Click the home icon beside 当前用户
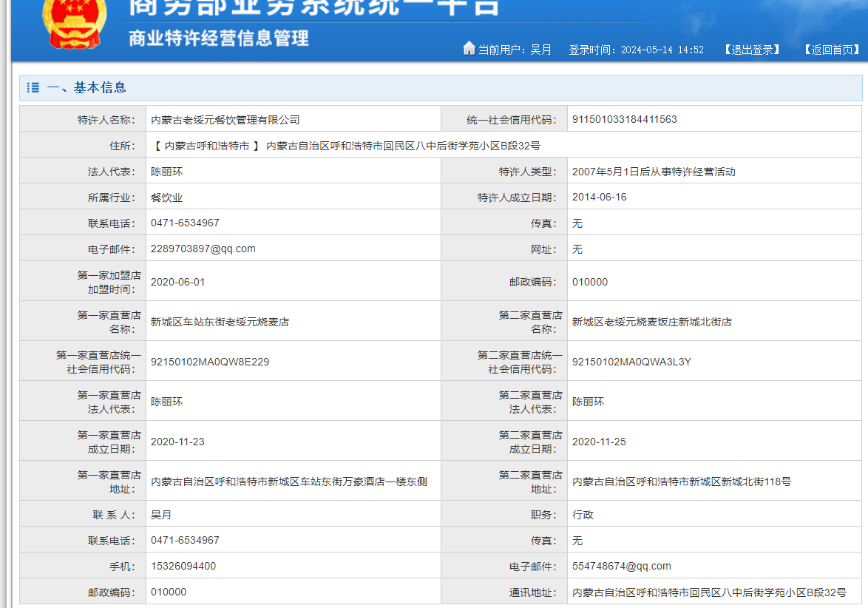Screen dimensions: 868x608 (469, 49)
